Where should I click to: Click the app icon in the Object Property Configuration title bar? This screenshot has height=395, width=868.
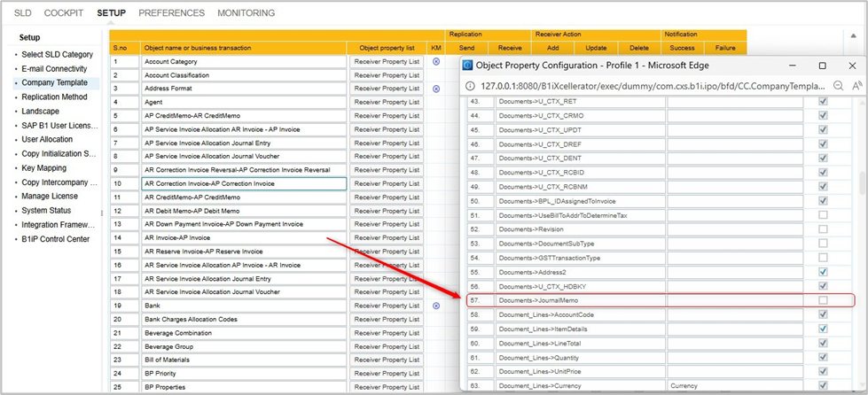[x=467, y=66]
